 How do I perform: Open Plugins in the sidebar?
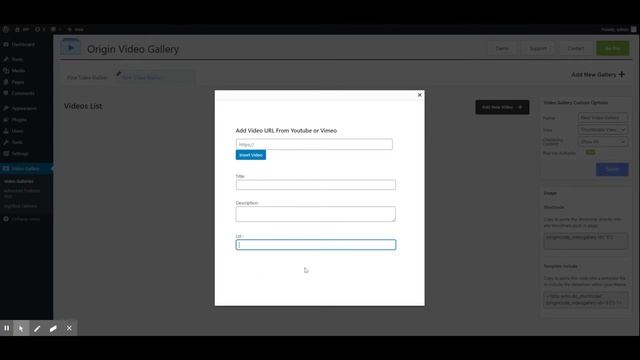click(19, 120)
